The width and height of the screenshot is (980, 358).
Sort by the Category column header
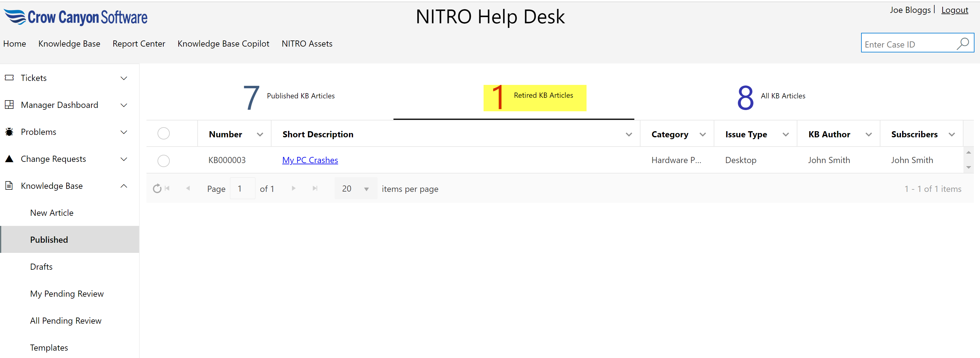pyautogui.click(x=670, y=134)
